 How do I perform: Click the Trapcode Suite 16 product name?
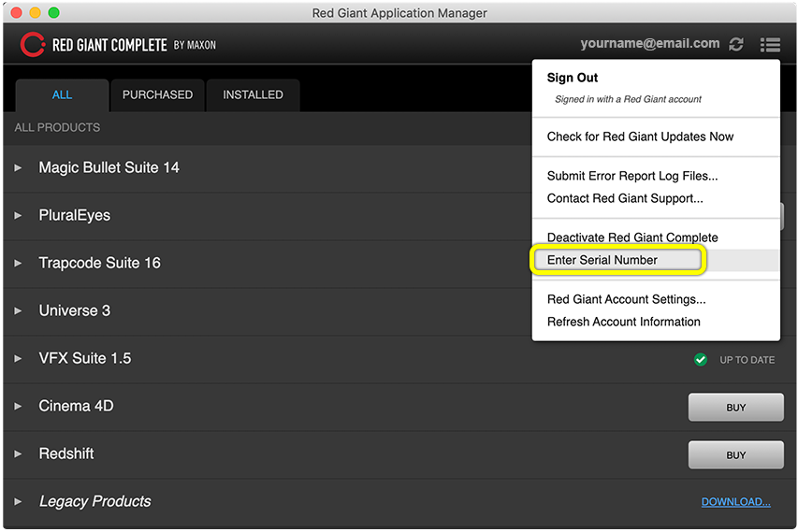click(100, 263)
